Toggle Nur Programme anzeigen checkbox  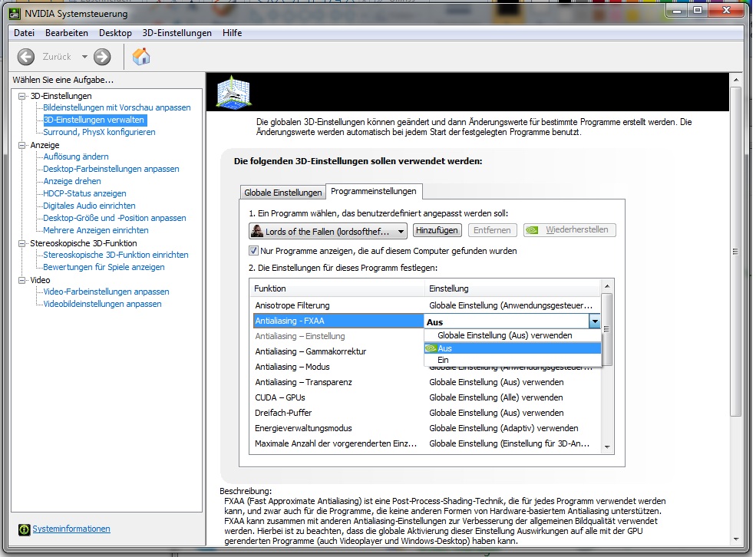point(253,251)
